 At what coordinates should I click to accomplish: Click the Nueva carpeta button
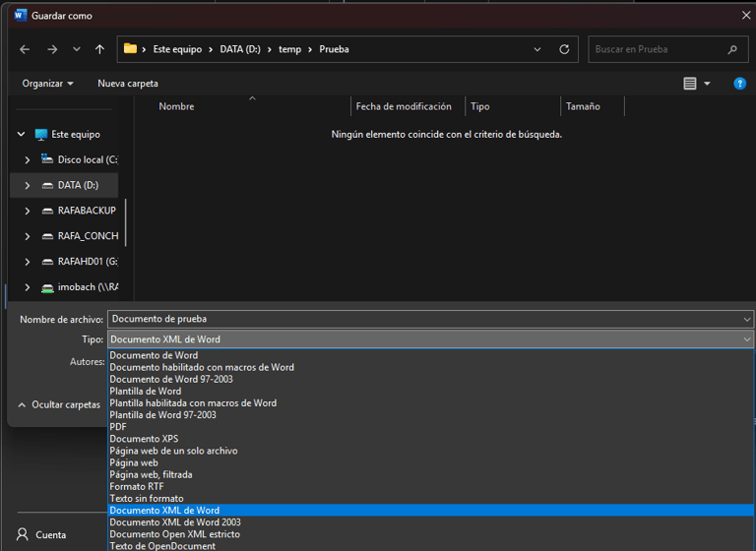point(128,84)
